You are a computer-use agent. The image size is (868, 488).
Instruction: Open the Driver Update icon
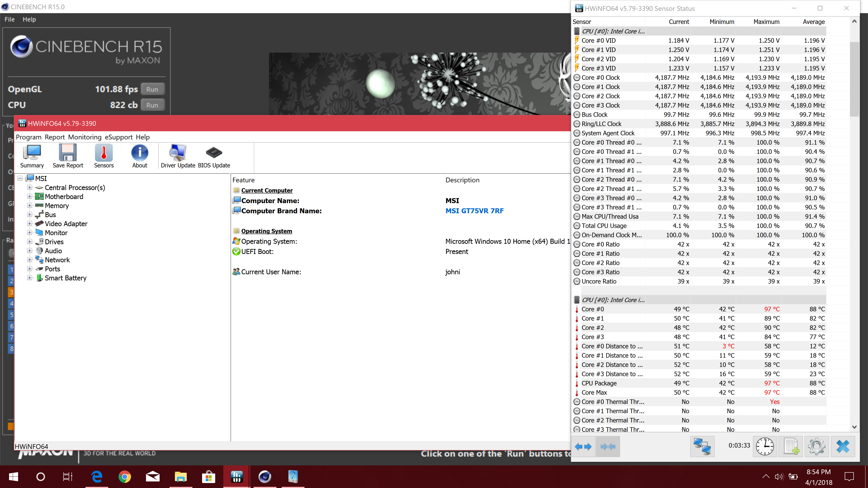click(178, 156)
